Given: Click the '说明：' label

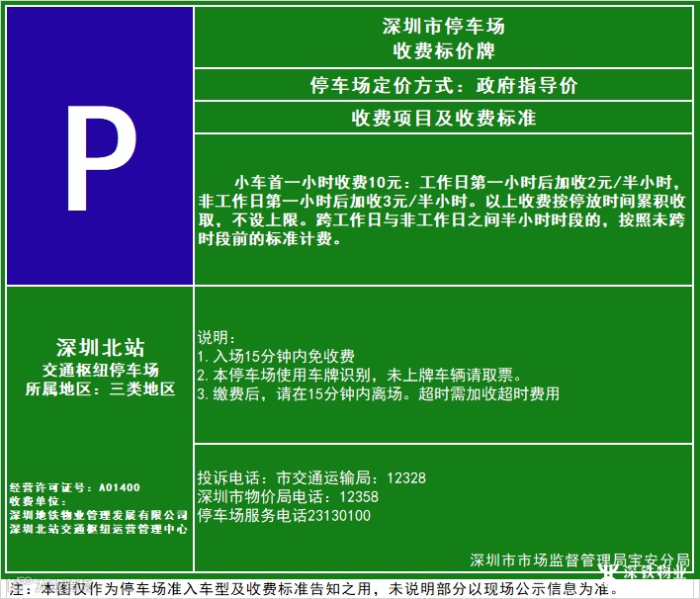Looking at the screenshot, I should pyautogui.click(x=217, y=337).
